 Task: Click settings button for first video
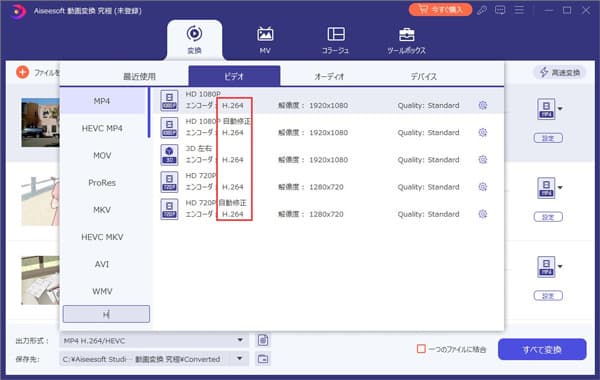point(548,138)
